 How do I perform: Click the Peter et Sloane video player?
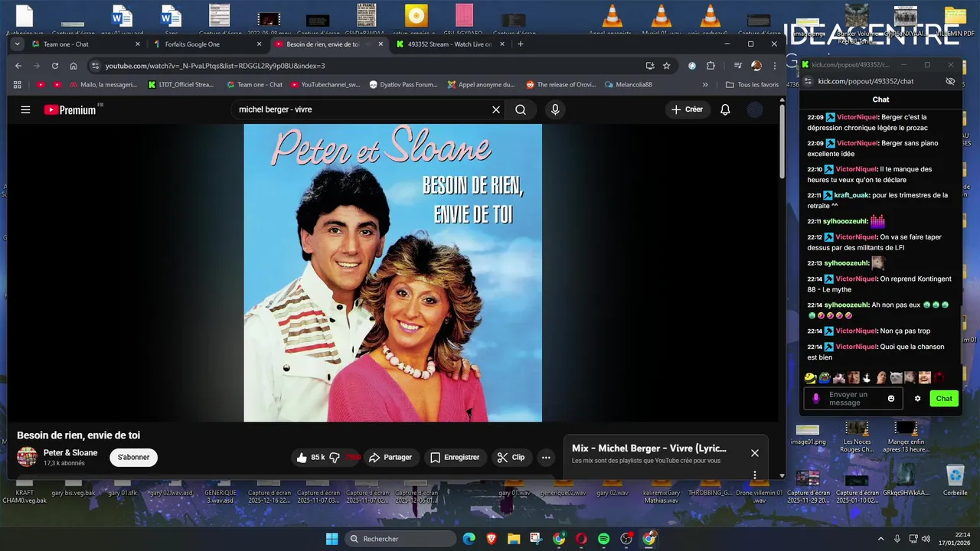[393, 272]
